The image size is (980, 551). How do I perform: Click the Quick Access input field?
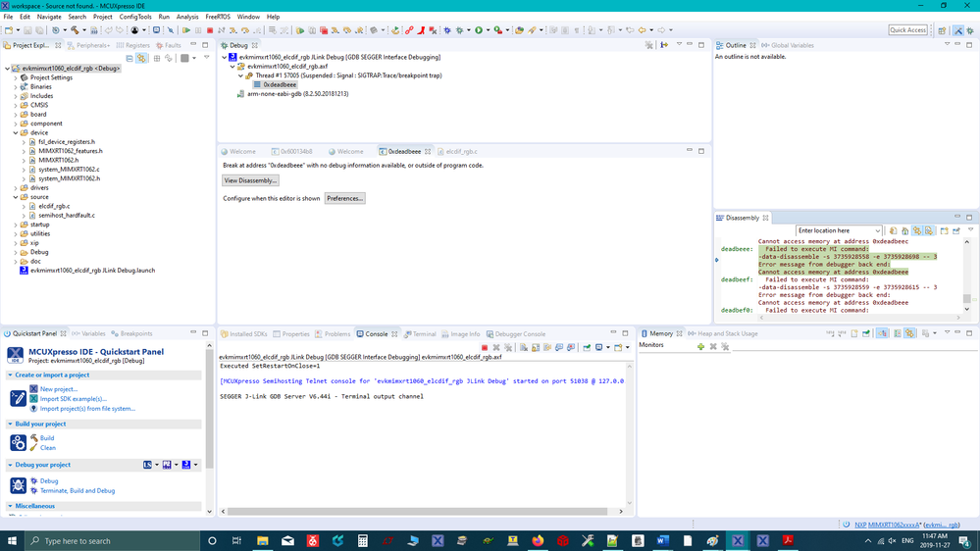click(908, 30)
